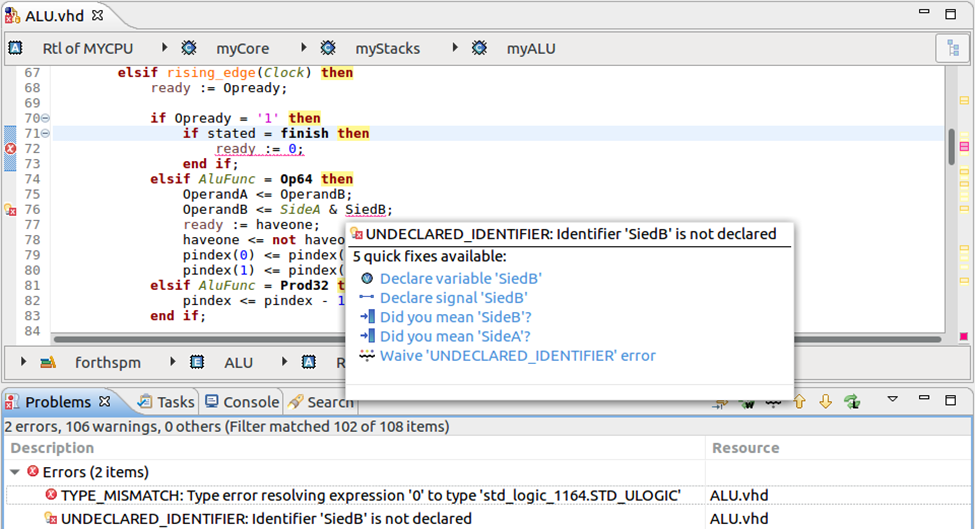The height and width of the screenshot is (529, 975).
Task: Click the myALU instance gear icon
Action: 479,48
